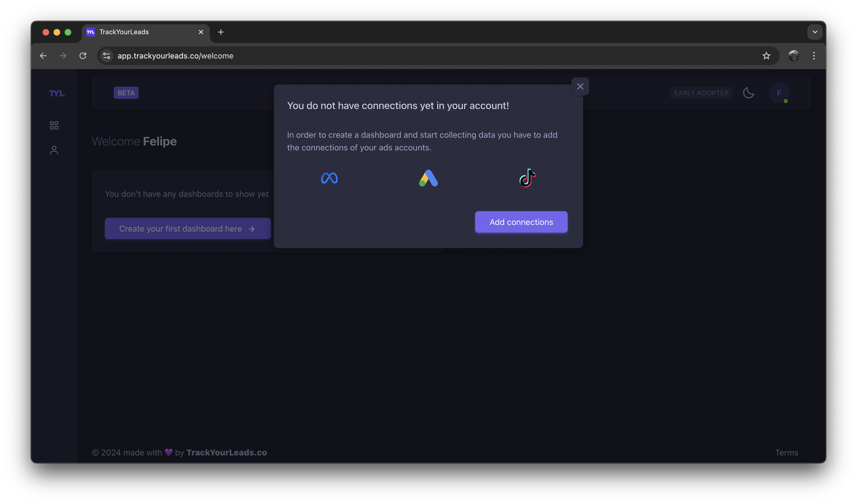
Task: Bookmark this page with star icon
Action: [x=766, y=56]
